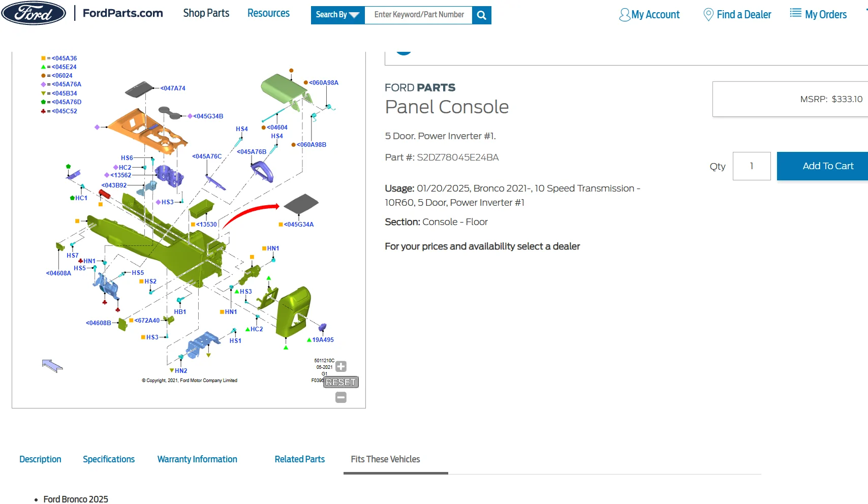
Task: Click the keyword/part number search field
Action: coord(418,15)
